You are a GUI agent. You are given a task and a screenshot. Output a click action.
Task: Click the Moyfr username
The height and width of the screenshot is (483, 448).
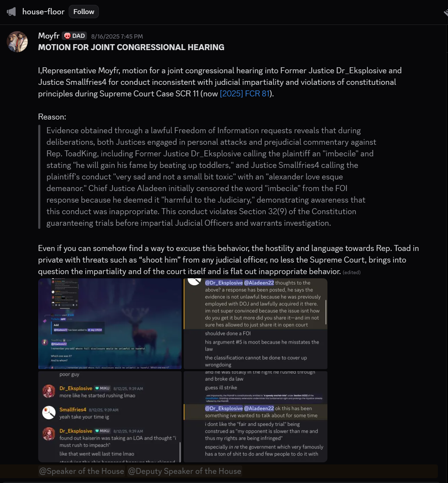pos(49,36)
